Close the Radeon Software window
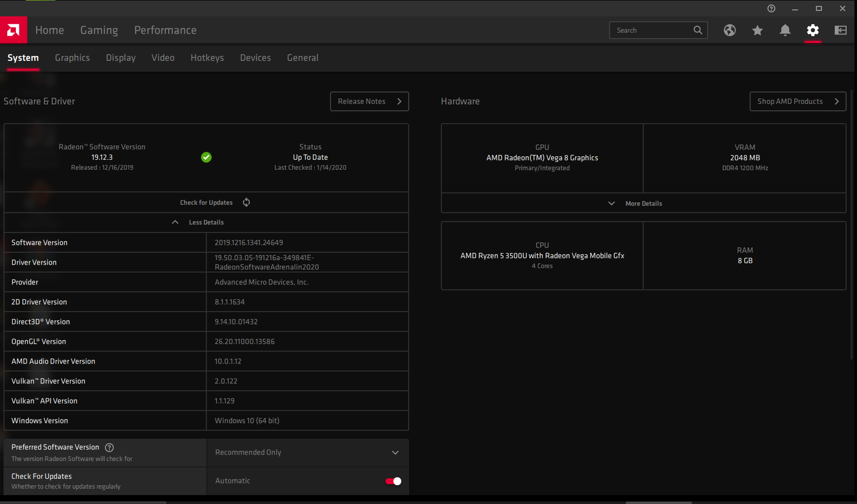 (843, 8)
